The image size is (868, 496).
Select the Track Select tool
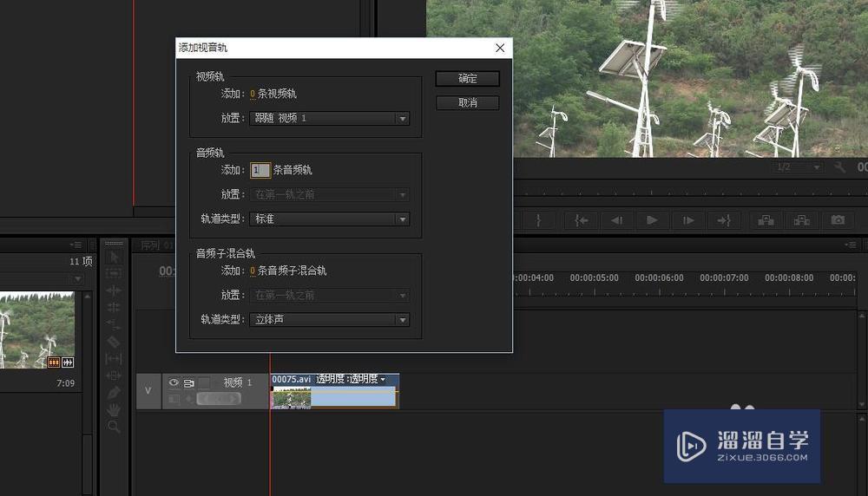click(x=114, y=273)
